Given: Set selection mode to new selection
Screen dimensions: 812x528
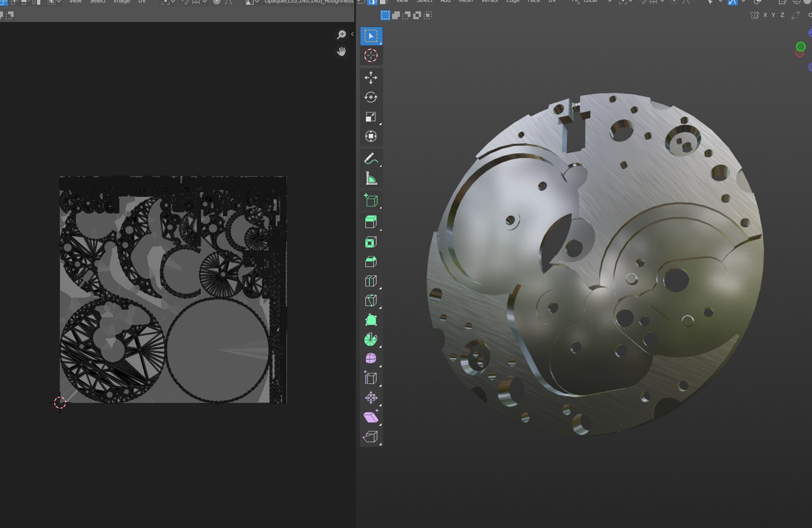Looking at the screenshot, I should 385,16.
